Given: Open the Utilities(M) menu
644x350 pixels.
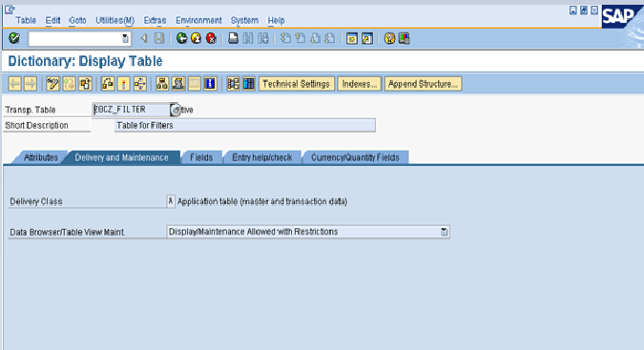Looking at the screenshot, I should coord(115,20).
